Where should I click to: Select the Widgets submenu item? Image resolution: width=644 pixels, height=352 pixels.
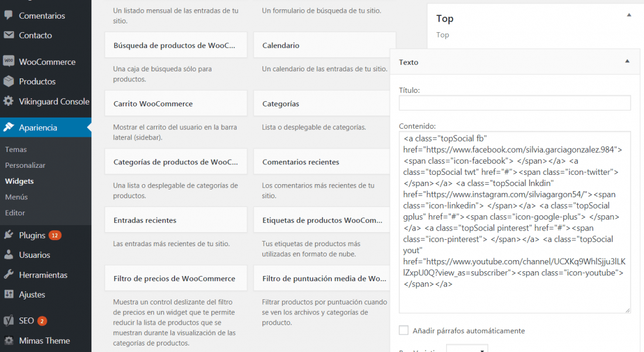[x=19, y=181]
